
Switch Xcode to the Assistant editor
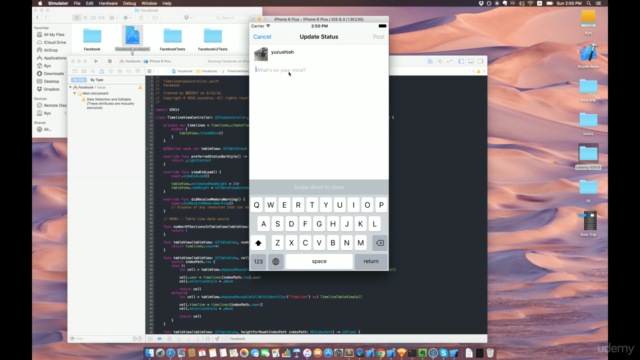[440, 61]
